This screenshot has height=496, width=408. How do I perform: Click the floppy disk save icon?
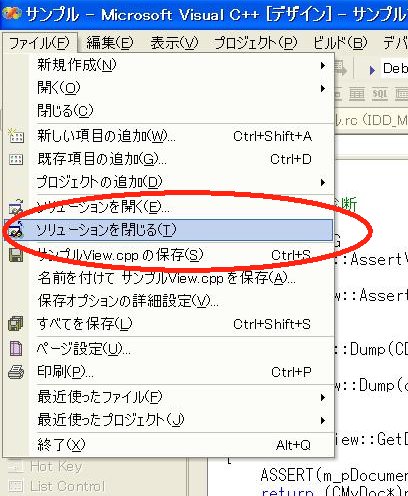point(16,255)
